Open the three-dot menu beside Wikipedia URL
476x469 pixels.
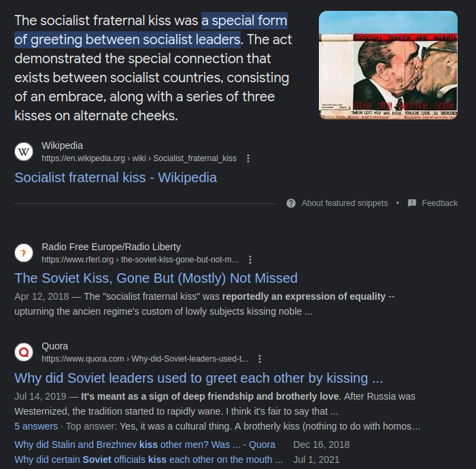coord(248,158)
